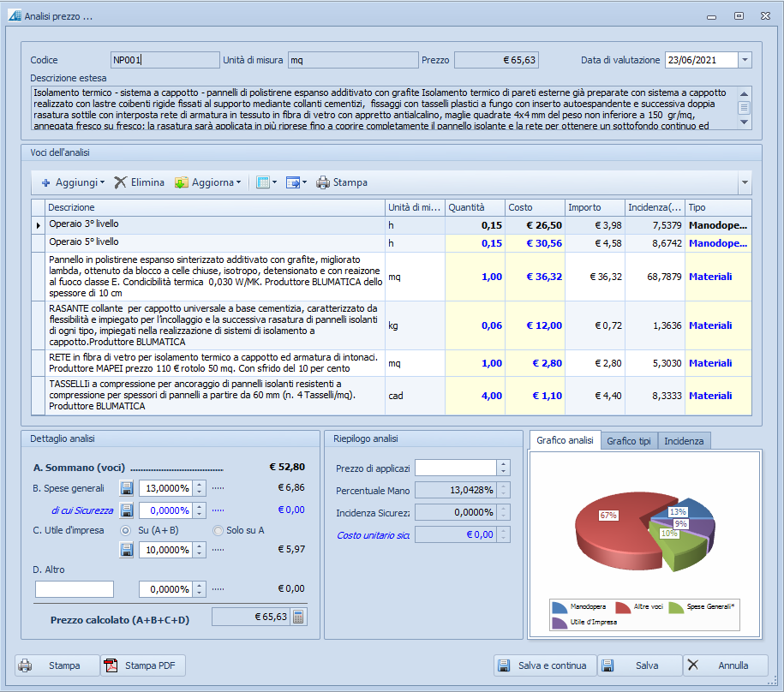
Task: Click the cost cell € 26,50
Action: [x=535, y=225]
